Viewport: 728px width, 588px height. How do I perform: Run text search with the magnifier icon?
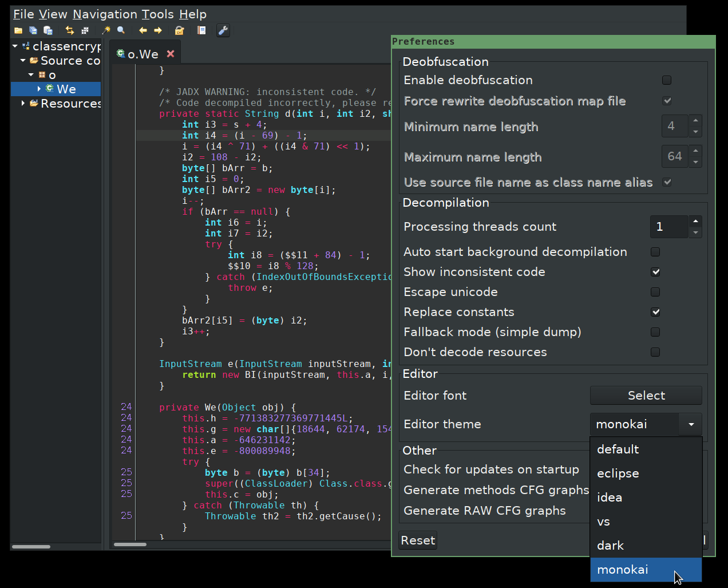(121, 30)
